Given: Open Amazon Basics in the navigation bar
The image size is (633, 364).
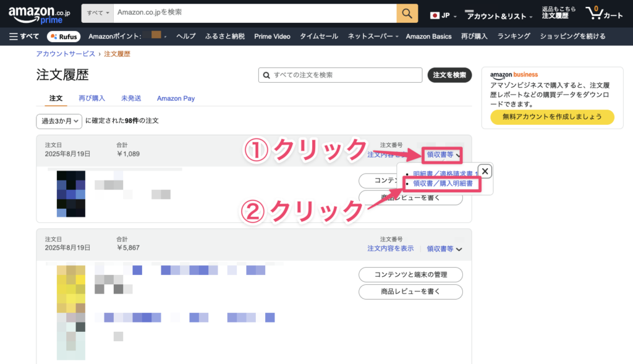Looking at the screenshot, I should pos(429,36).
